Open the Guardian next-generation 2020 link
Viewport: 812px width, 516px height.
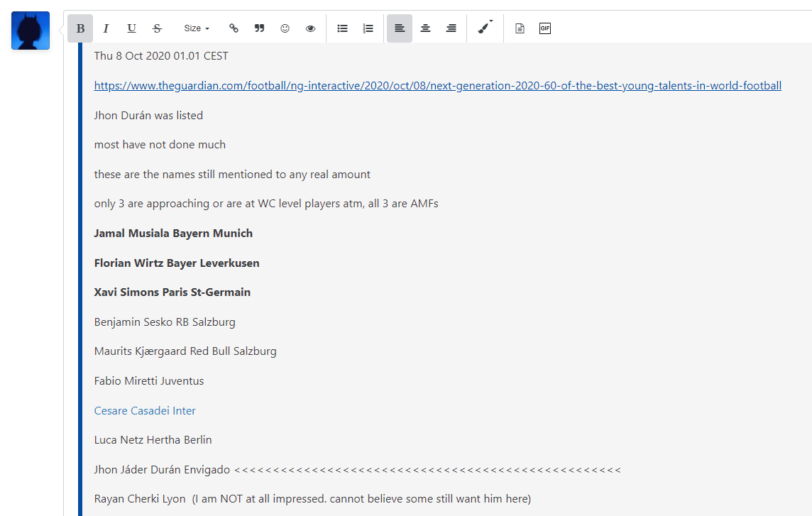[x=438, y=85]
